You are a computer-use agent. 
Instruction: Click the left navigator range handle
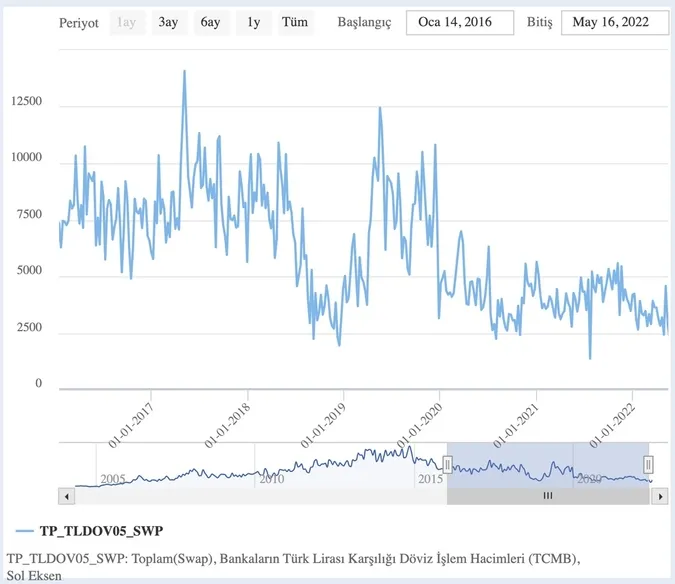447,464
